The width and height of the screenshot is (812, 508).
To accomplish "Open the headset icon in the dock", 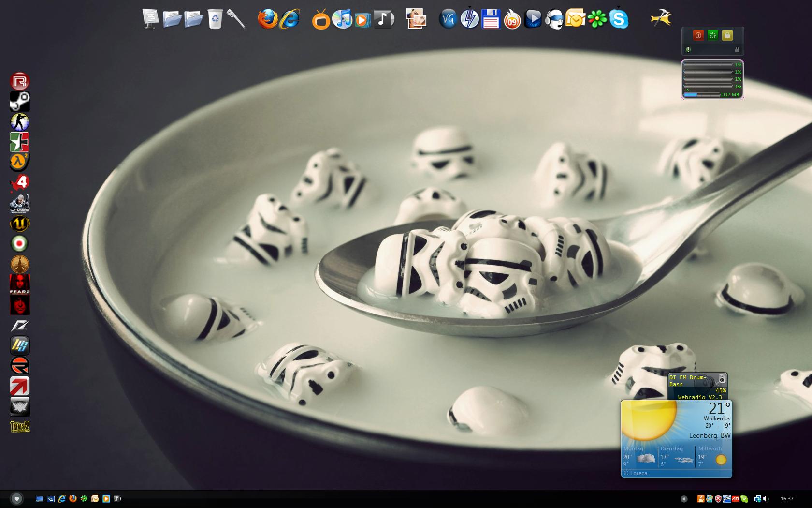I will click(x=554, y=19).
